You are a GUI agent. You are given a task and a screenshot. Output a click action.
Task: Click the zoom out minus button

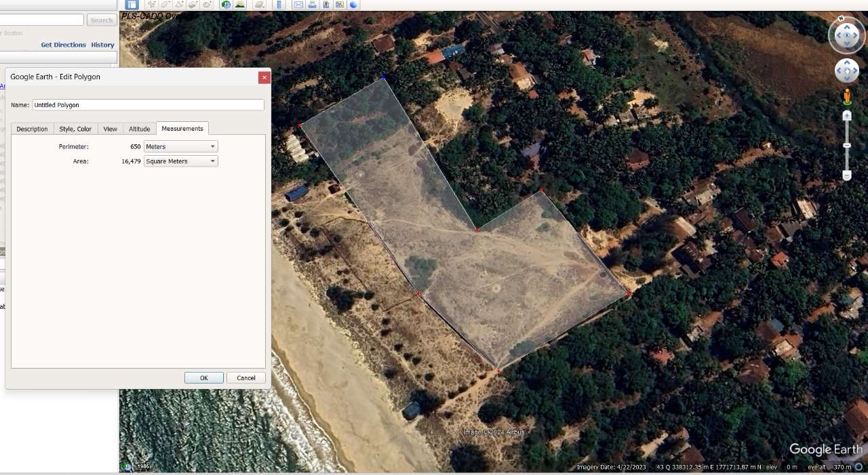tap(847, 175)
